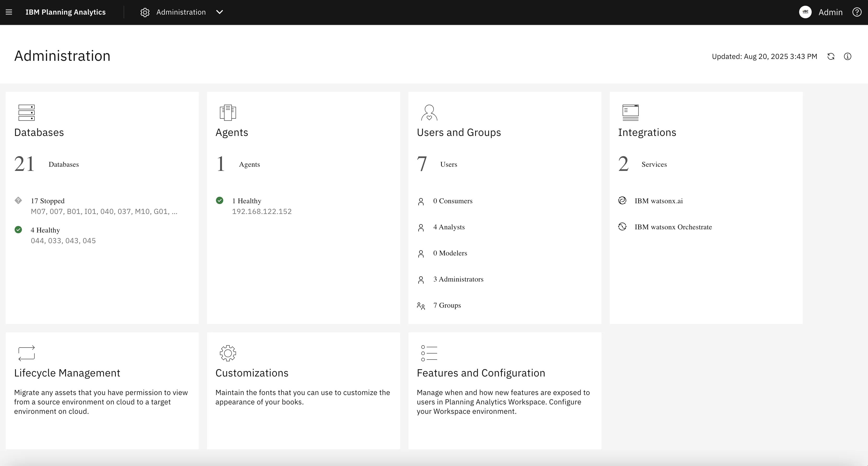Screen dimensions: 868x466
Task: Click the Integrations tile icon
Action: 630,113
